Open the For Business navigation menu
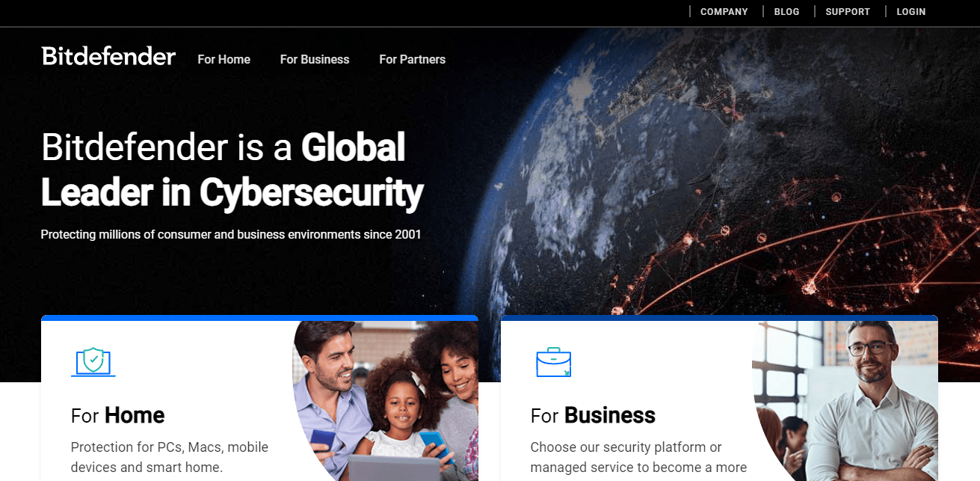Viewport: 980px width, 481px height. coord(315,59)
